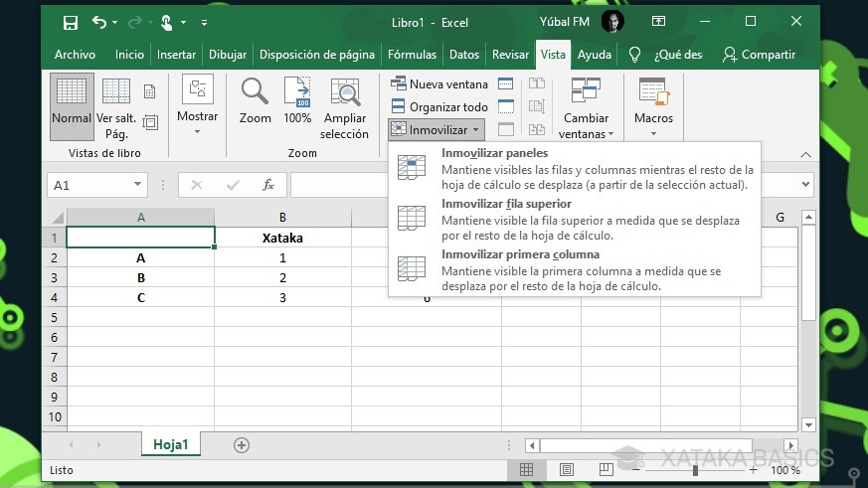Open the Archivo tab
The width and height of the screenshot is (868, 488).
(x=75, y=55)
